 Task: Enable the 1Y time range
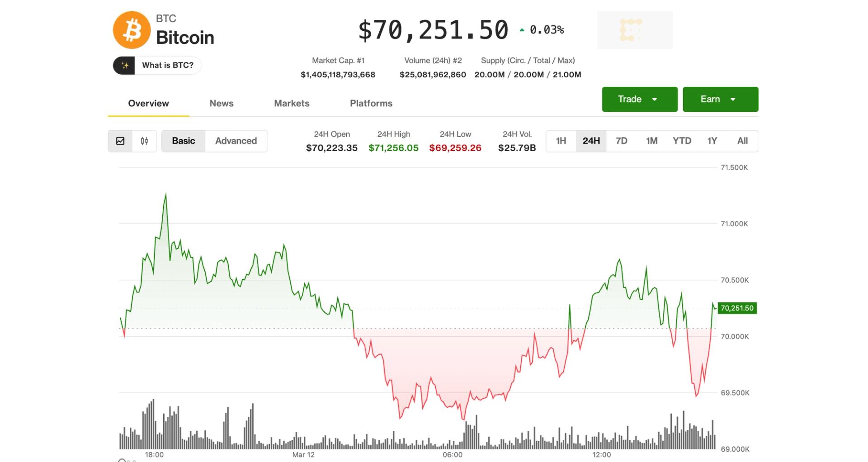(712, 141)
